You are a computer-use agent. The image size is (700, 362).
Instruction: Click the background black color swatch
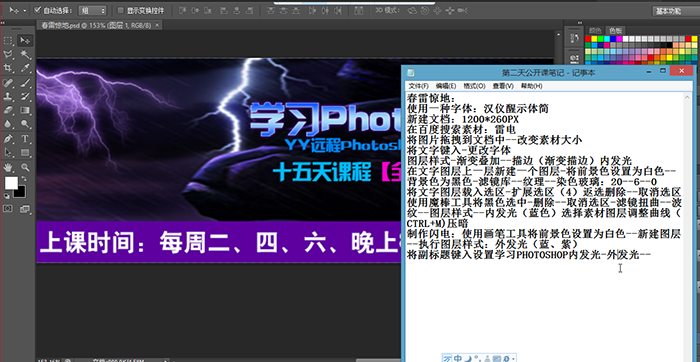tap(20, 192)
